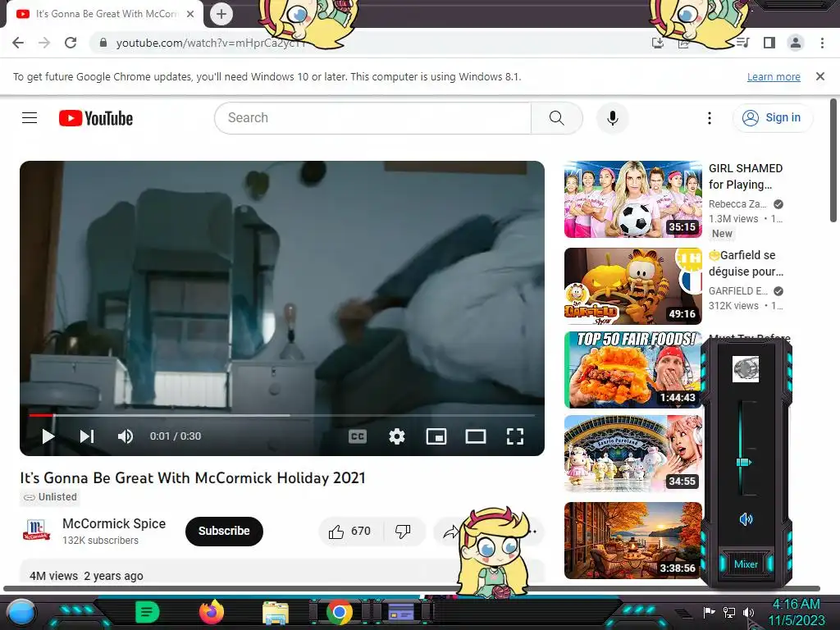Switch to theater mode
Image resolution: width=840 pixels, height=630 pixels.
pyautogui.click(x=476, y=436)
